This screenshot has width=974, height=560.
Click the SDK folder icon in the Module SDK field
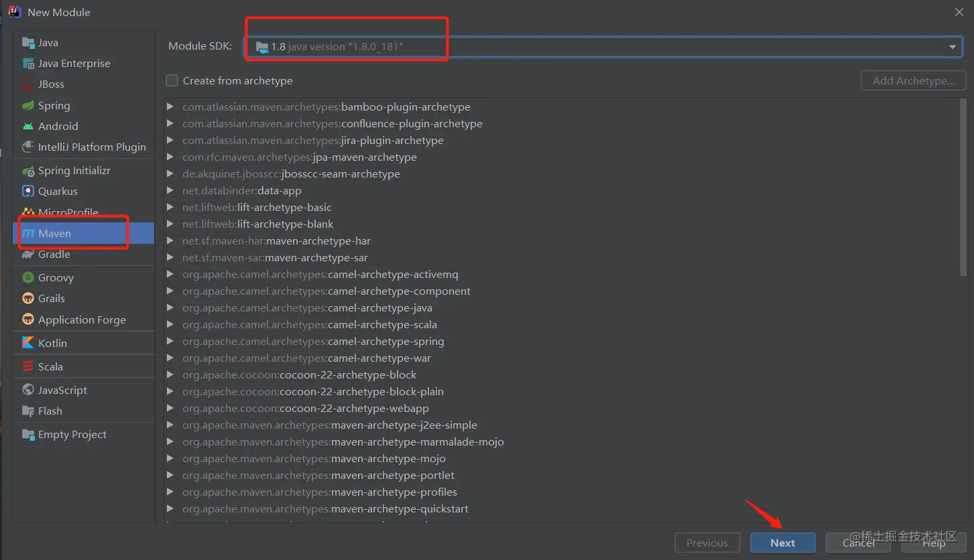coord(262,47)
